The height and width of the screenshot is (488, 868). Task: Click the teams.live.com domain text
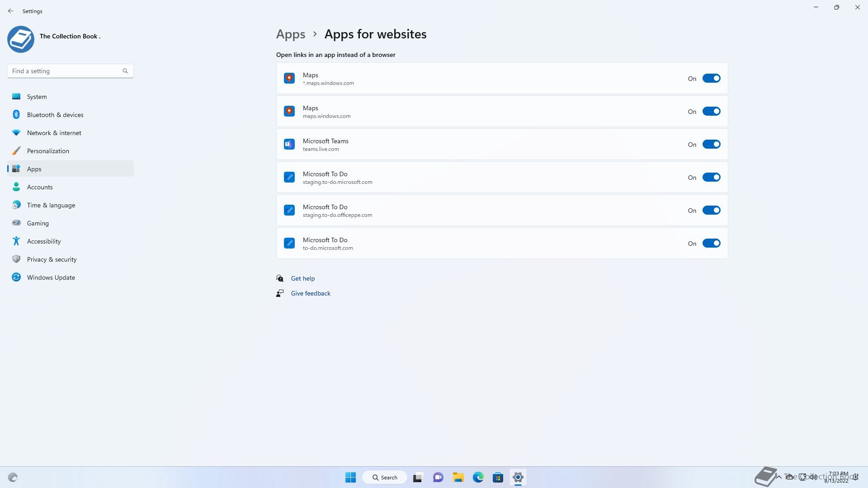point(321,149)
